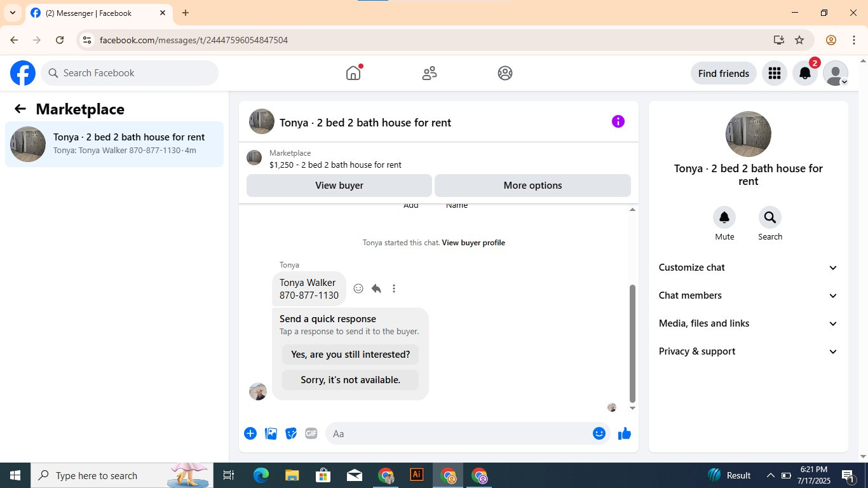Send a thumbs-up like
868x488 pixels.
[625, 433]
